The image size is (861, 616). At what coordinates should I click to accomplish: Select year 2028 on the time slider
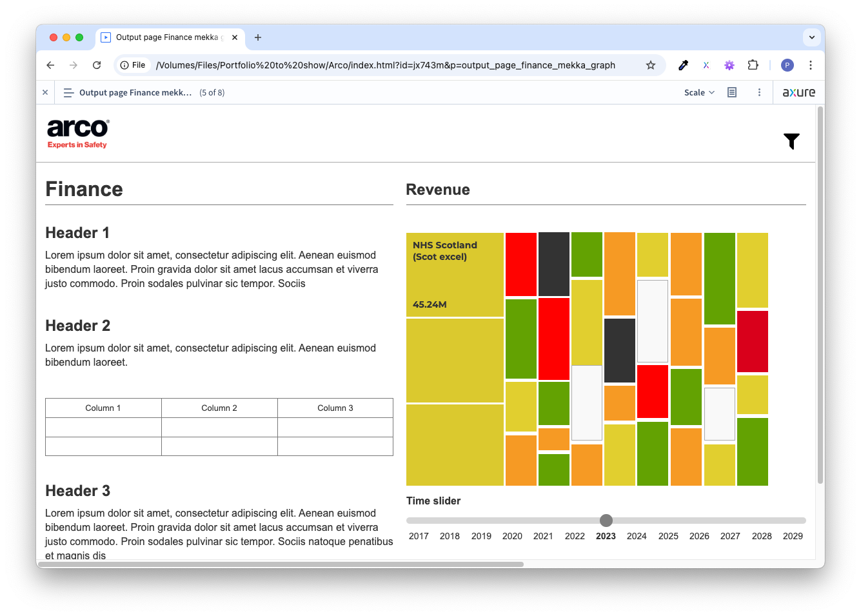point(762,536)
